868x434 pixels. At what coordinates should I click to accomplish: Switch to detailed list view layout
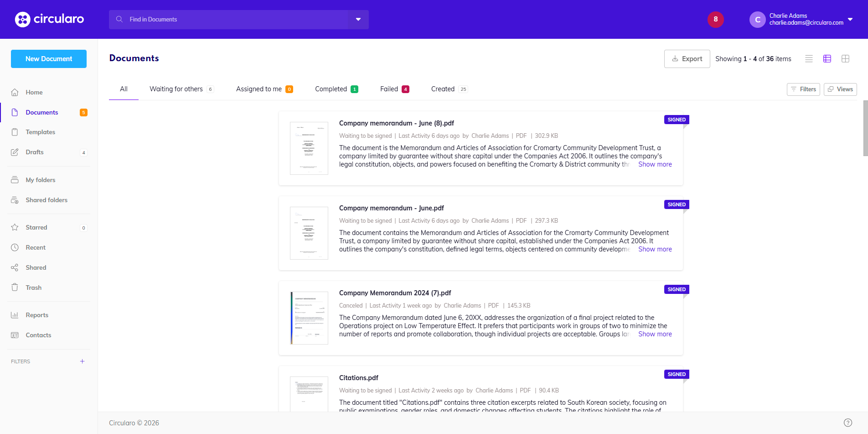coord(827,59)
